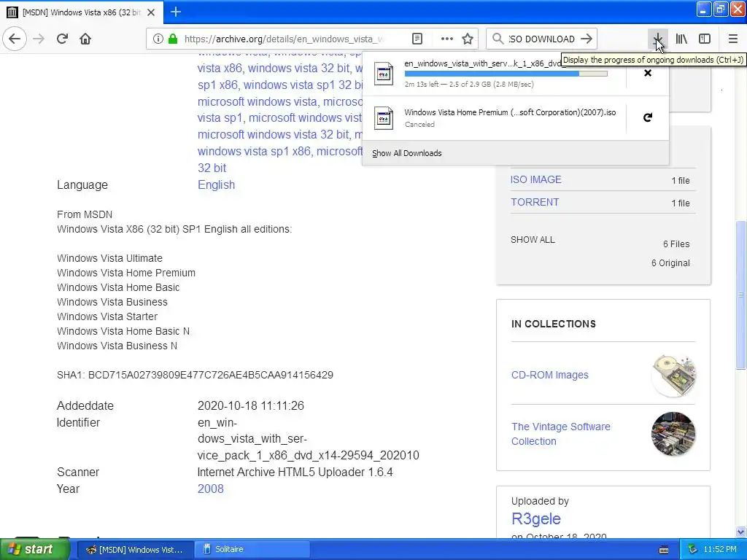Submit search with the arrow button

coord(587,39)
